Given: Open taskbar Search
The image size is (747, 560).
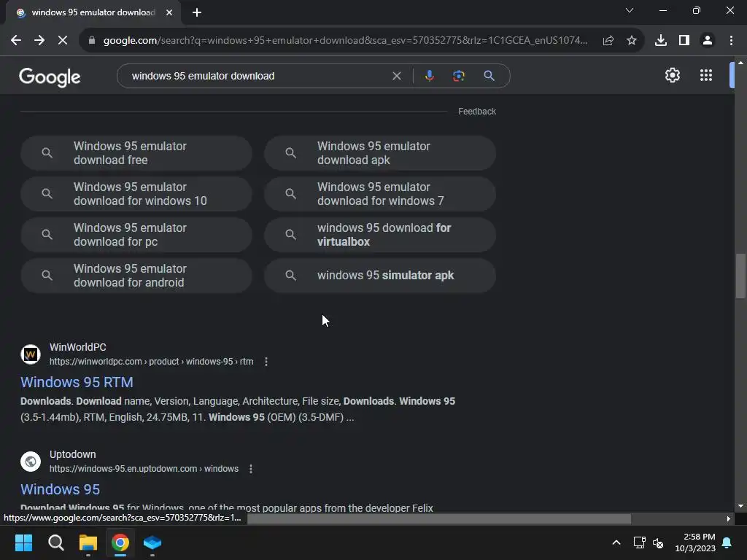Looking at the screenshot, I should (55, 542).
